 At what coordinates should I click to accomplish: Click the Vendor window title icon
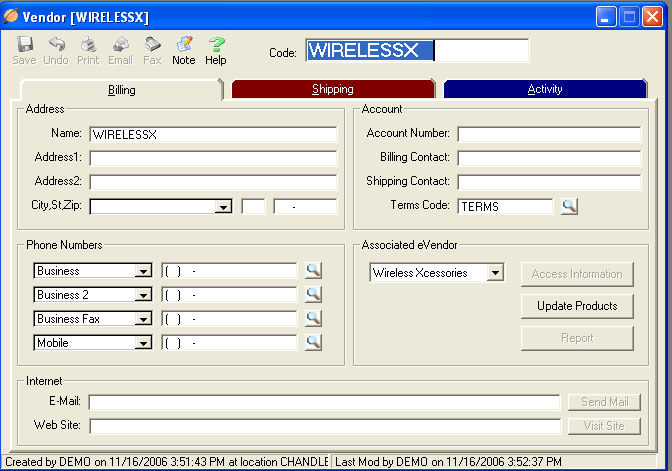point(11,16)
